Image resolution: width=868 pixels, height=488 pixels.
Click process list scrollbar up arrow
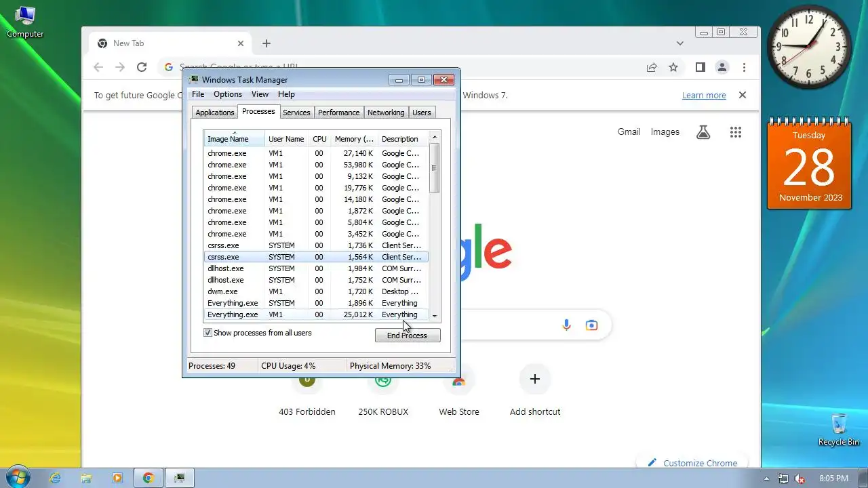tap(435, 137)
